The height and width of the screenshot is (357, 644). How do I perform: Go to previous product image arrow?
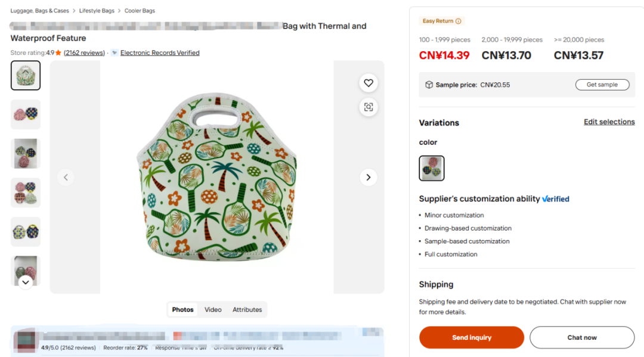66,177
